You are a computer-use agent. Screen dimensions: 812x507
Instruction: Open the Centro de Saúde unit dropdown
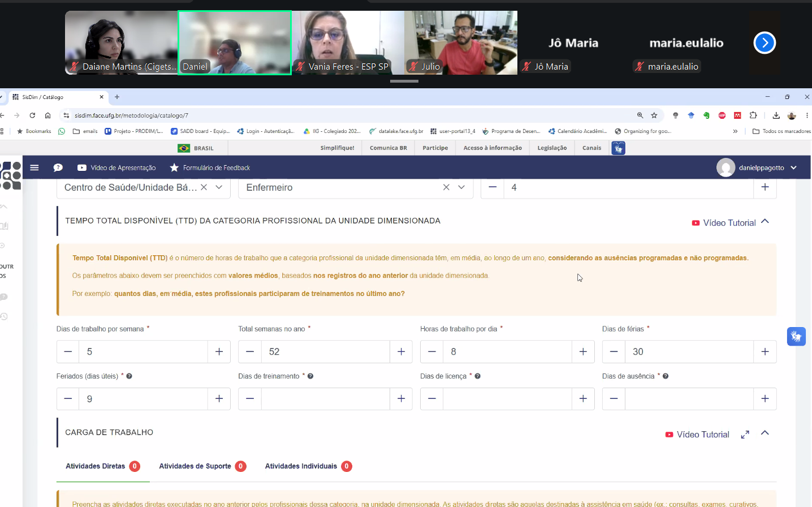219,187
